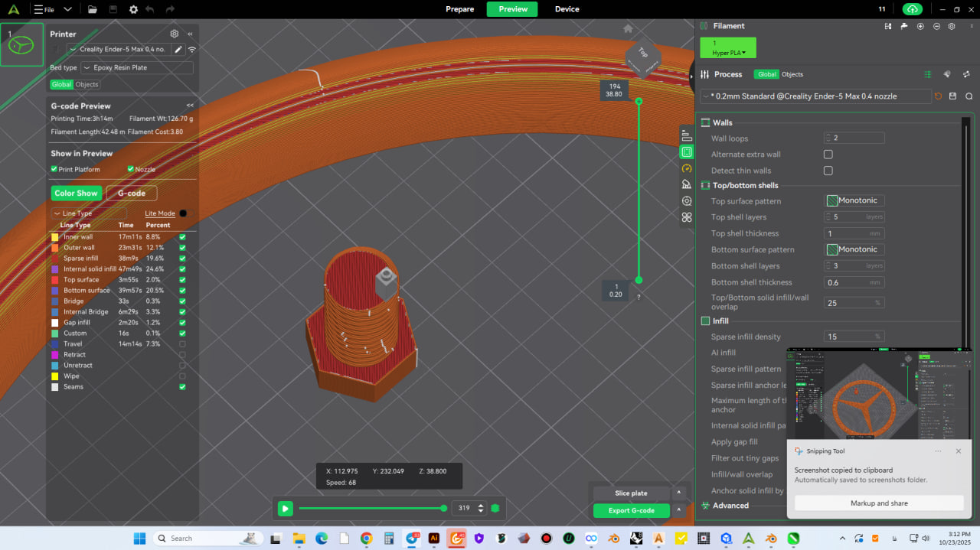The width and height of the screenshot is (980, 550).
Task: Click the search icon beside the process preset
Action: (969, 96)
